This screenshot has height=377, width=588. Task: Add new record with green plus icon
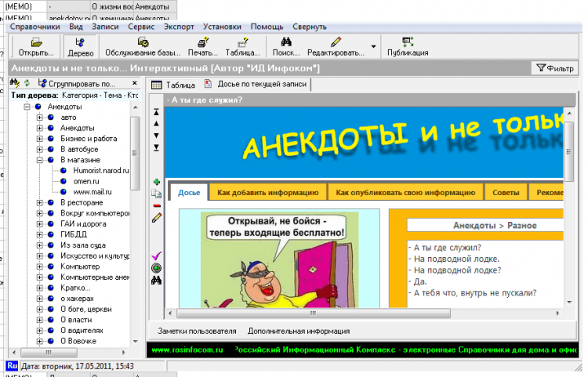pos(156,182)
